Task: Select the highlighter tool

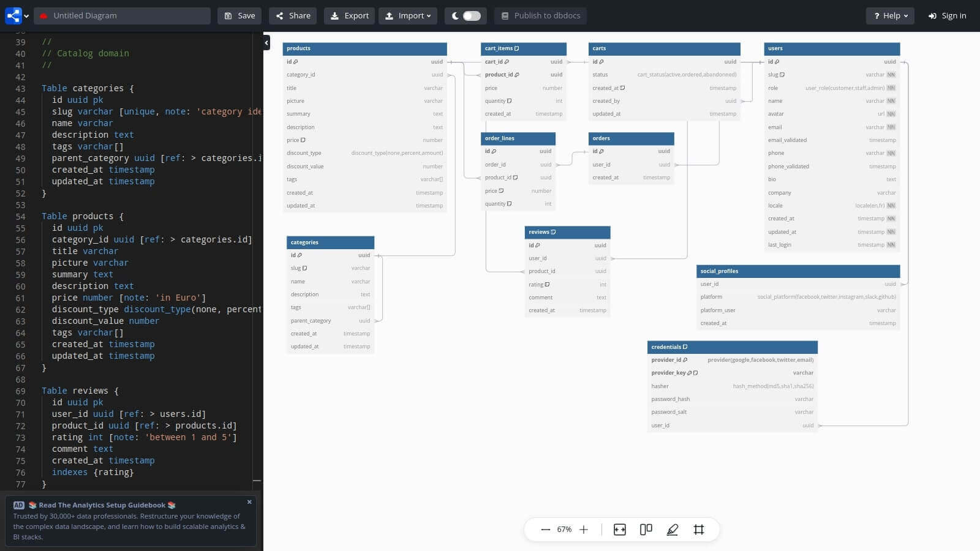Action: point(672,530)
